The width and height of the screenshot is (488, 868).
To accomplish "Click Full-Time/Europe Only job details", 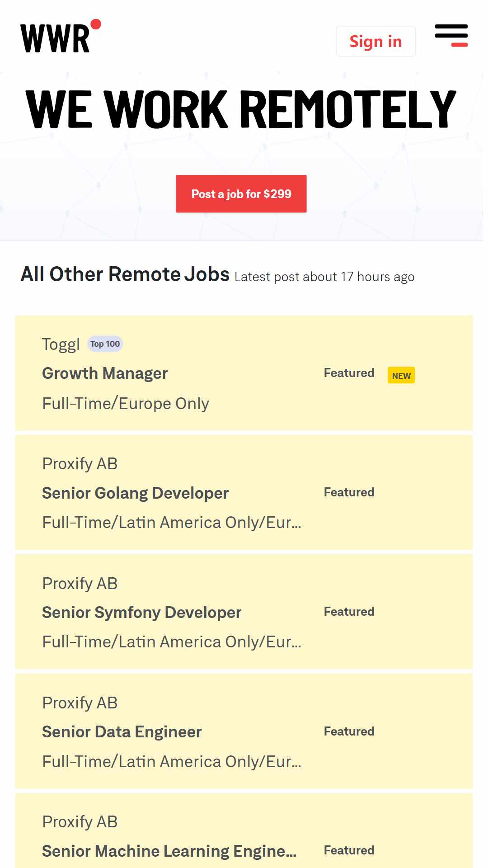I will click(126, 404).
